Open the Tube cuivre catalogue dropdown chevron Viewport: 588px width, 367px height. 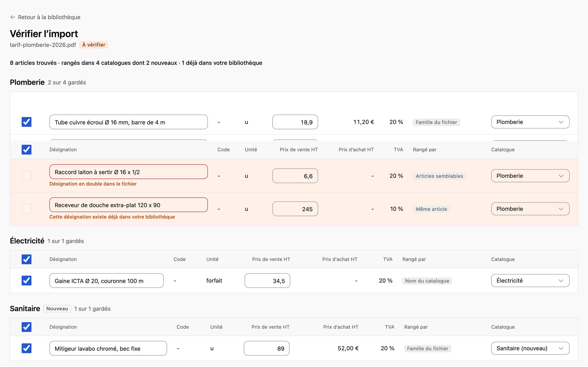tap(561, 122)
